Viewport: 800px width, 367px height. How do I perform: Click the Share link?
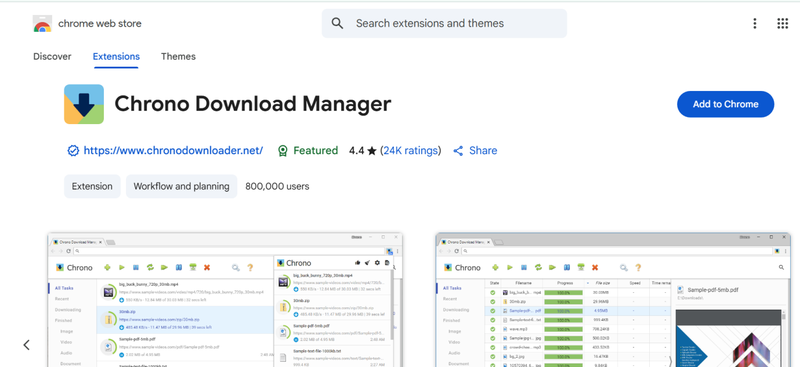coord(475,151)
